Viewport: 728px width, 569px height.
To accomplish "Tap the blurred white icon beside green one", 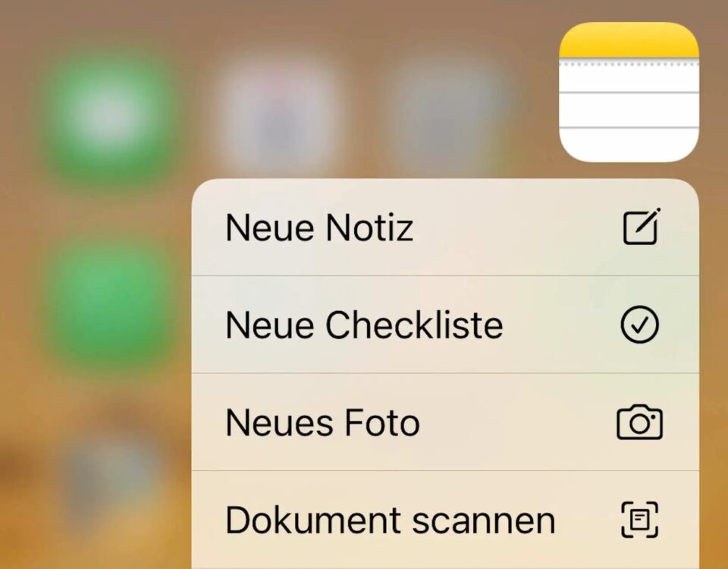I will click(281, 114).
